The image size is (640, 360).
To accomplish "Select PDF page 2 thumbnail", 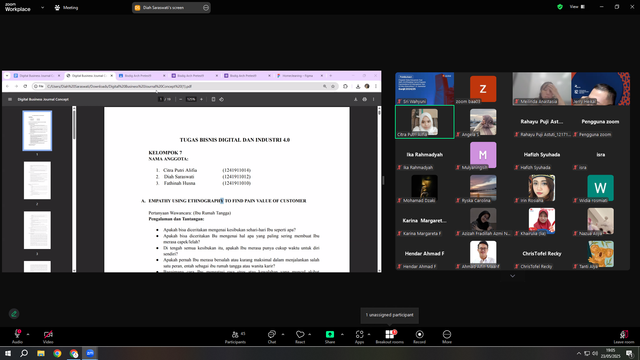I will (x=37, y=180).
